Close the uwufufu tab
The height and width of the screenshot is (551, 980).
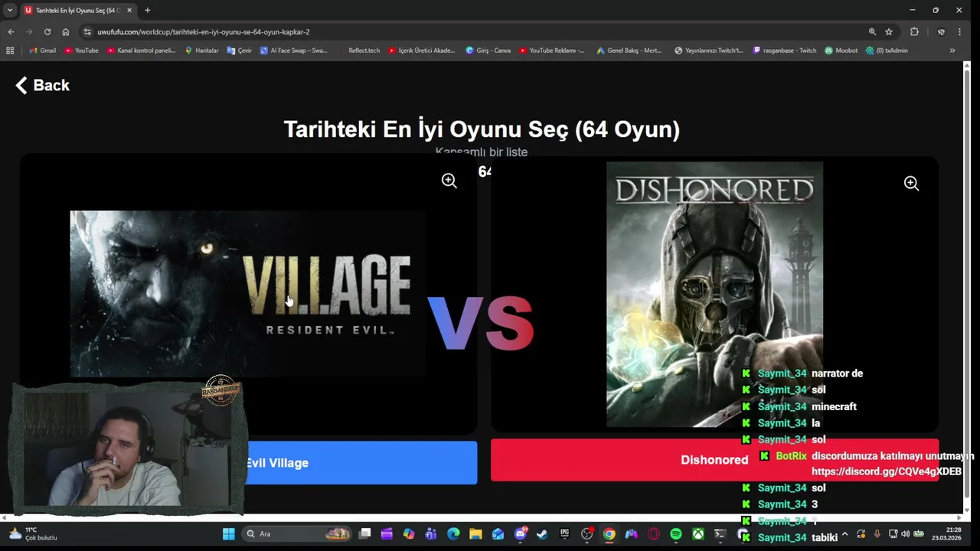[129, 10]
